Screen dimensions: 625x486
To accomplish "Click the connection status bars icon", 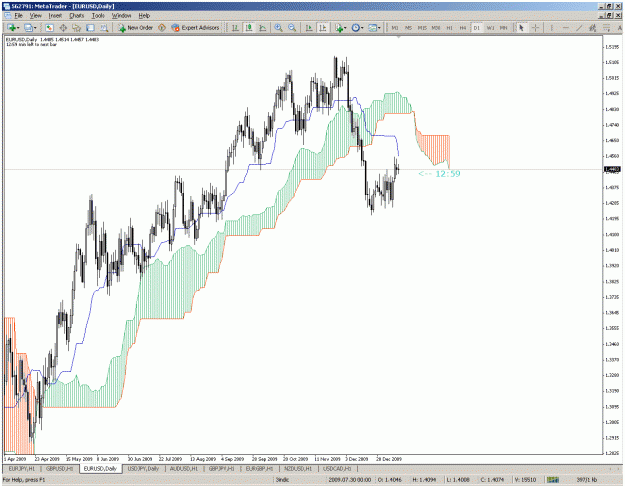I will (x=552, y=480).
